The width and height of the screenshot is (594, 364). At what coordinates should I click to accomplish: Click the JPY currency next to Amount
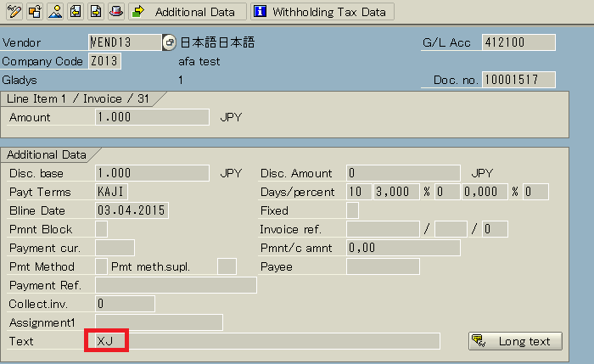click(x=231, y=117)
